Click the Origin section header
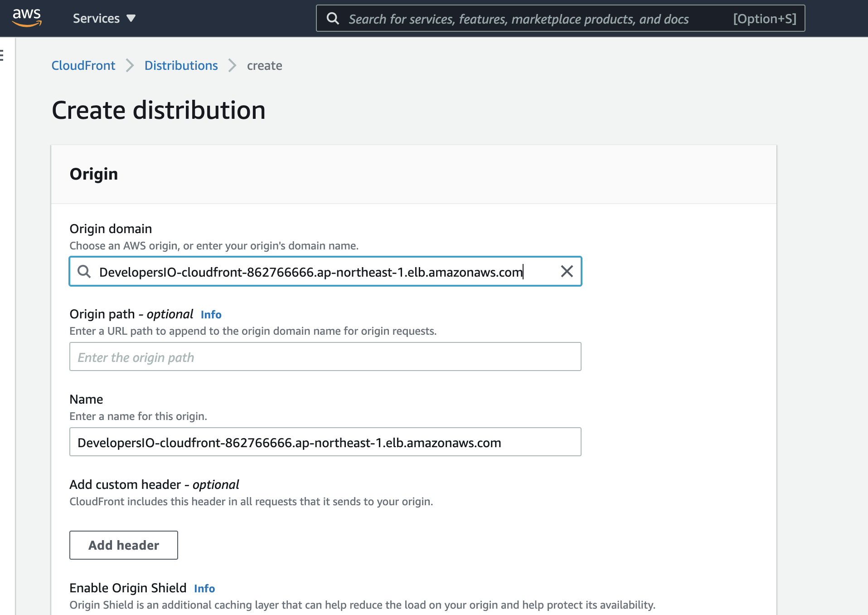This screenshot has height=615, width=868. [x=94, y=174]
